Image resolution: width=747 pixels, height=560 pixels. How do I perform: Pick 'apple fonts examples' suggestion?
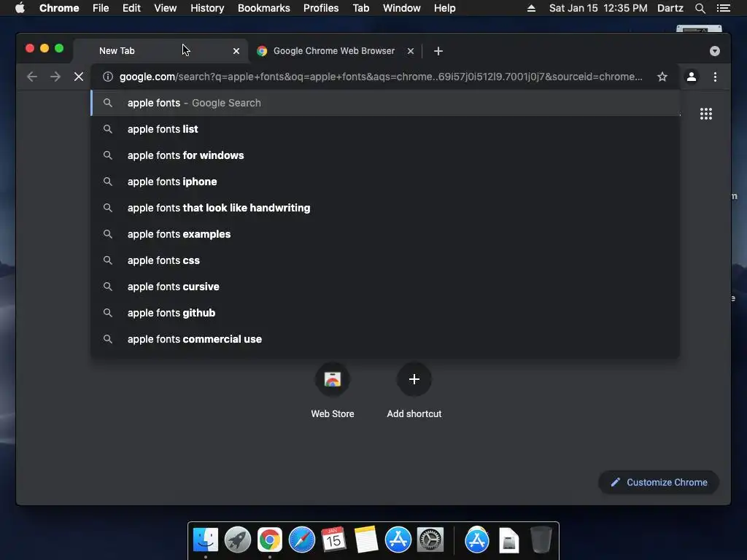(385, 234)
